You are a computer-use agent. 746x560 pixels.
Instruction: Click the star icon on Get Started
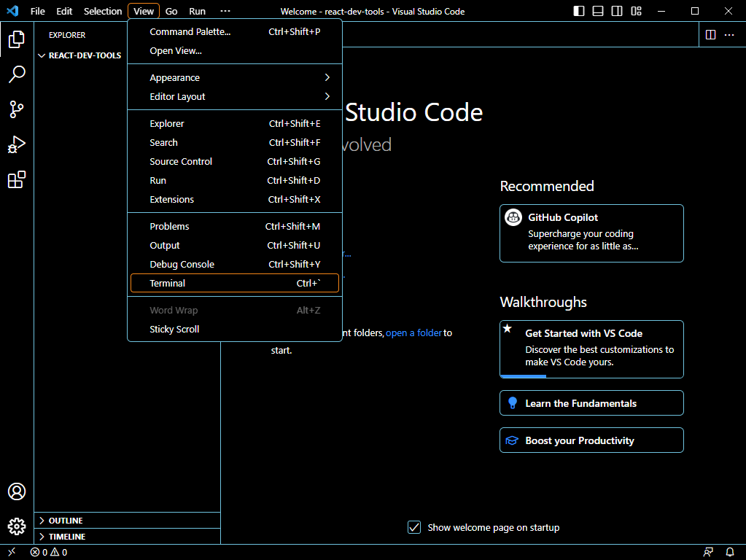click(x=508, y=328)
